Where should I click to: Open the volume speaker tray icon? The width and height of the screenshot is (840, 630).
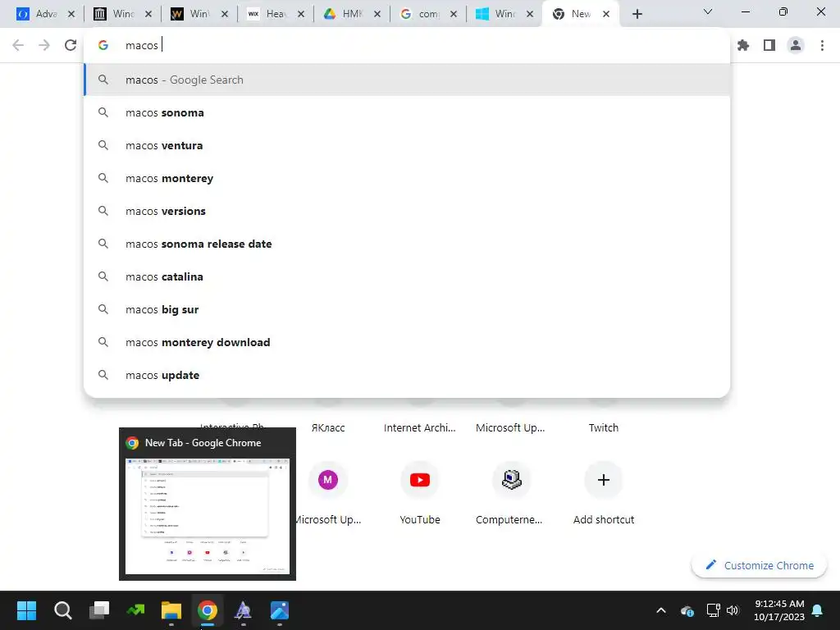(733, 610)
